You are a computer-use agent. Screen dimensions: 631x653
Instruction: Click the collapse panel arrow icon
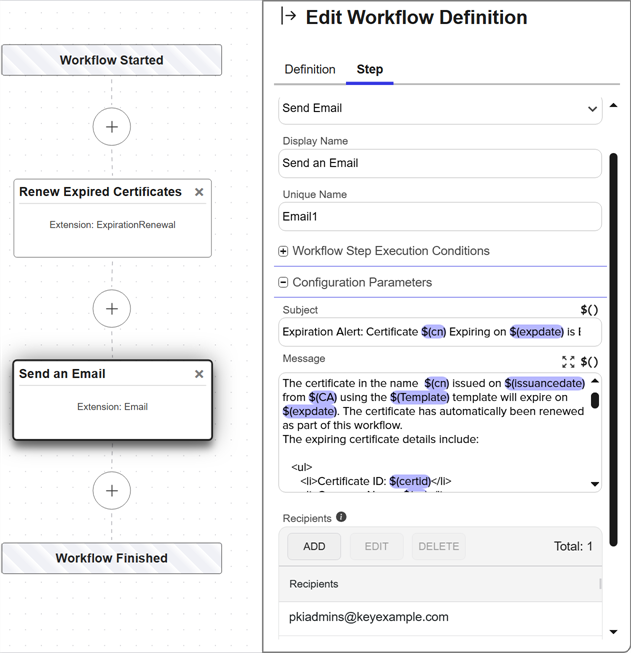coord(289,16)
